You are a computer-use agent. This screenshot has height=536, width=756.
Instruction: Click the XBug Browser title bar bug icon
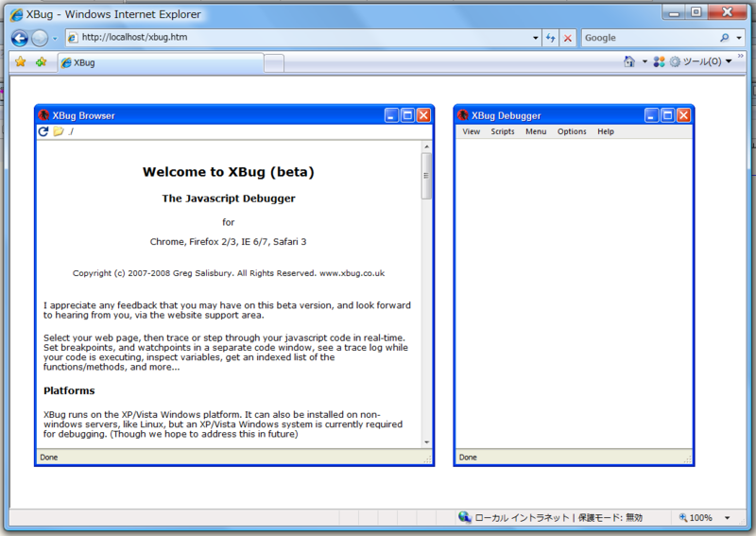coord(43,115)
